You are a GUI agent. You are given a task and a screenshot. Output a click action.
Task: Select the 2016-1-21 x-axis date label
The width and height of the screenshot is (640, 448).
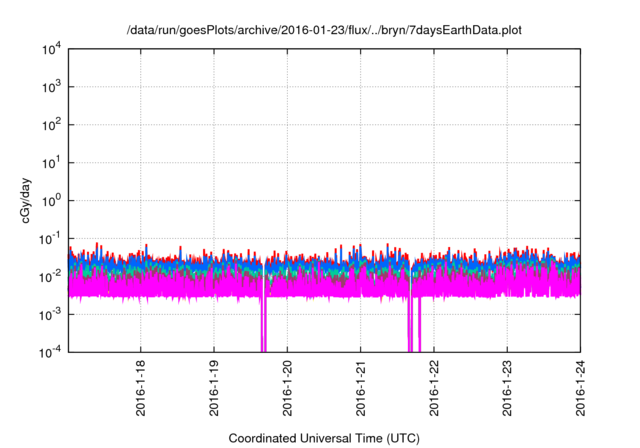pyautogui.click(x=360, y=388)
